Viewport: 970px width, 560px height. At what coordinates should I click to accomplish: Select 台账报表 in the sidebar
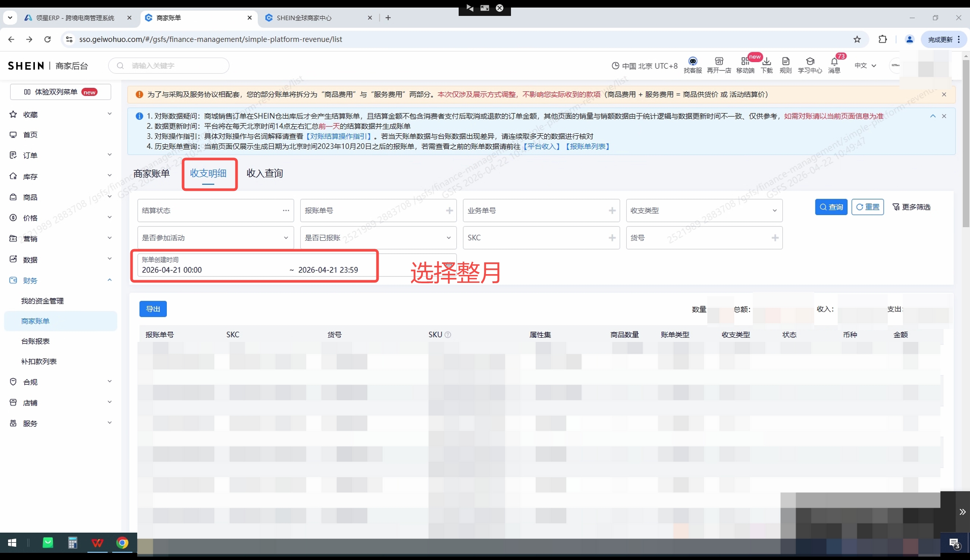[35, 341]
